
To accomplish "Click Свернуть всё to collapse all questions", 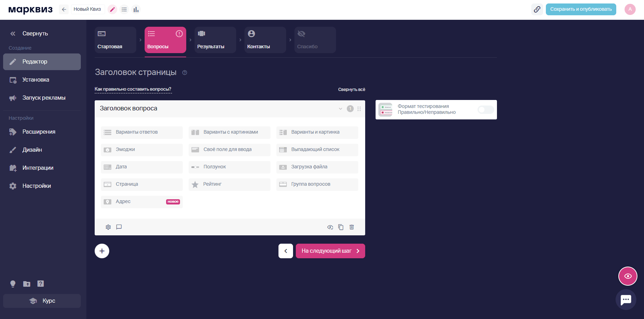I will (352, 90).
